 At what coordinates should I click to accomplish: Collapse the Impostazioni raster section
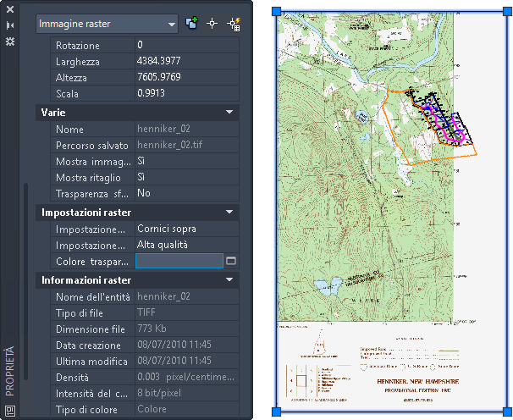[x=229, y=213]
